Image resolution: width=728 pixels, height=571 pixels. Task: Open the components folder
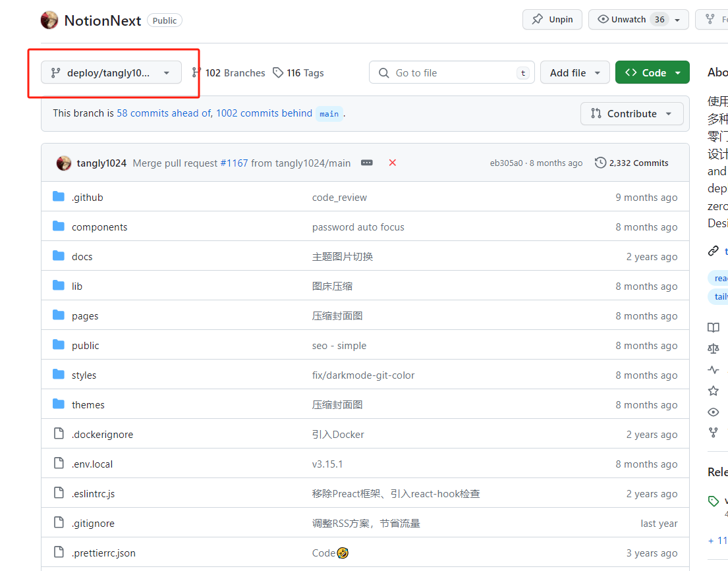click(99, 227)
